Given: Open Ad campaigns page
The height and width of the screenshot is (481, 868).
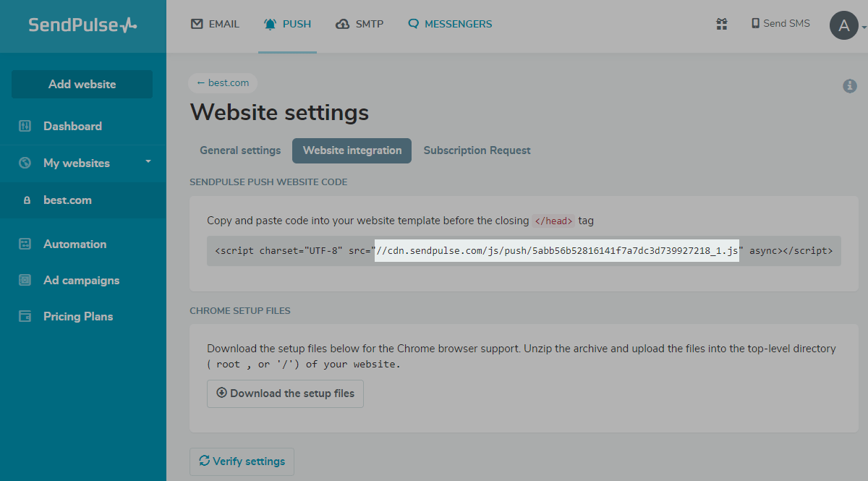Looking at the screenshot, I should 81,280.
